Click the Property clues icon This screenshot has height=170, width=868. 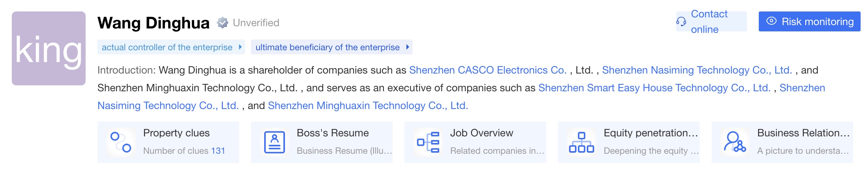click(121, 142)
